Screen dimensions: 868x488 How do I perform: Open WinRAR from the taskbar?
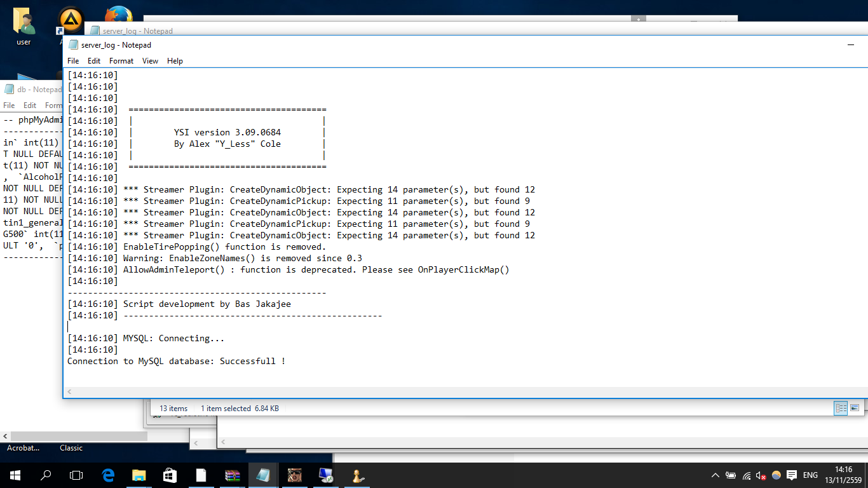(x=232, y=475)
